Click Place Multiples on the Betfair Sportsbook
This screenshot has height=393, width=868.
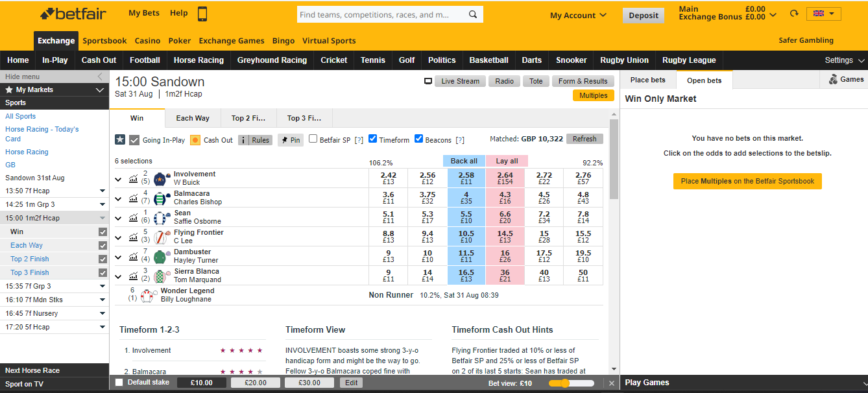(x=747, y=182)
